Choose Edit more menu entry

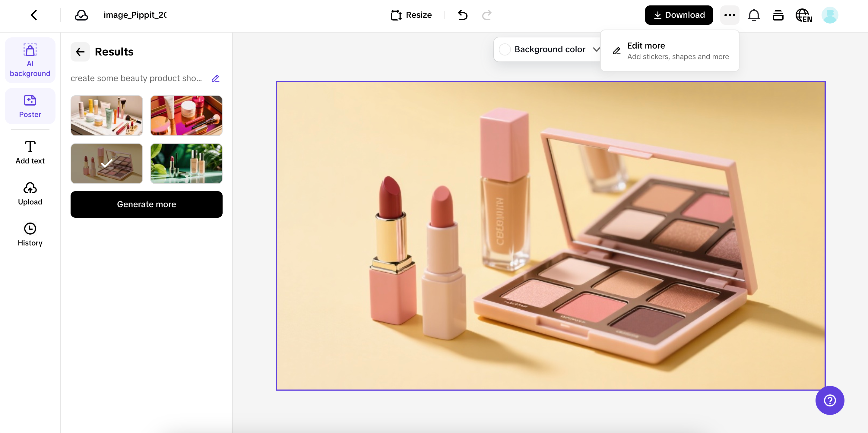pyautogui.click(x=670, y=51)
